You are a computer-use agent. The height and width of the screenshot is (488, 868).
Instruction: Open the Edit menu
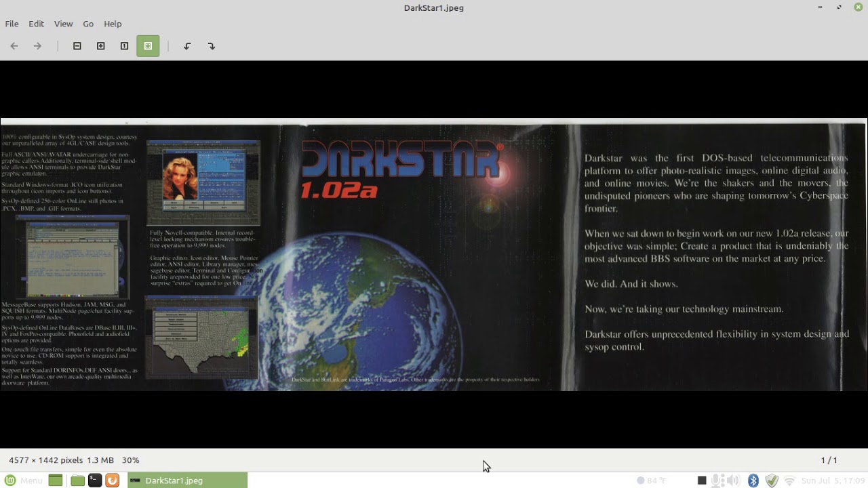pos(36,24)
